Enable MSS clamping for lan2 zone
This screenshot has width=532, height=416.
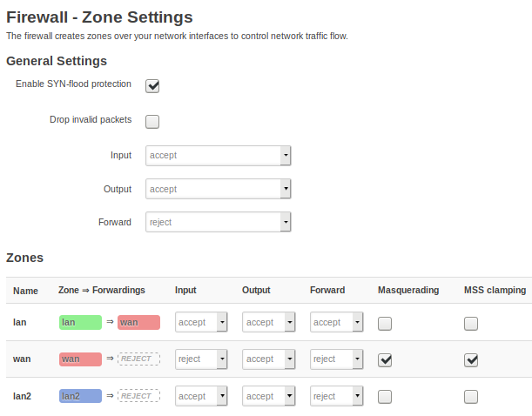click(x=471, y=397)
